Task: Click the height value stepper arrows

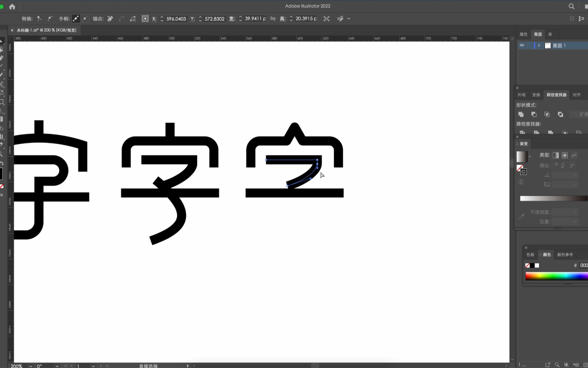Action: (291, 19)
